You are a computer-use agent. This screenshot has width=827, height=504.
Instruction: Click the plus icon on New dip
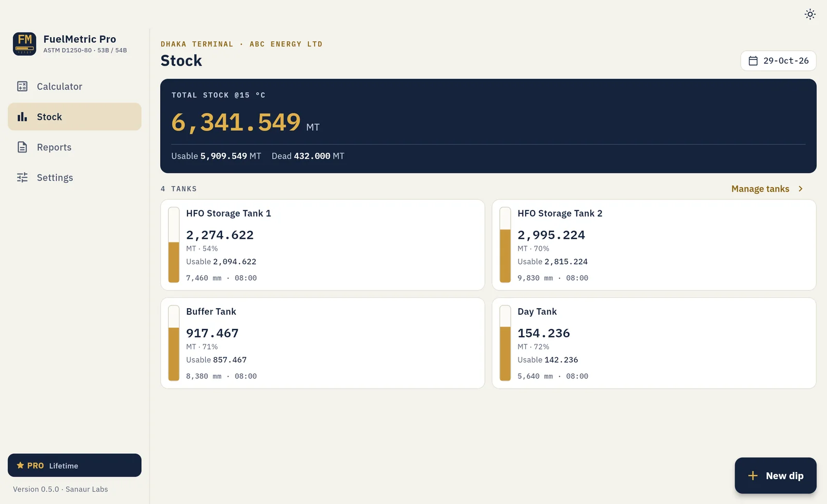(753, 476)
